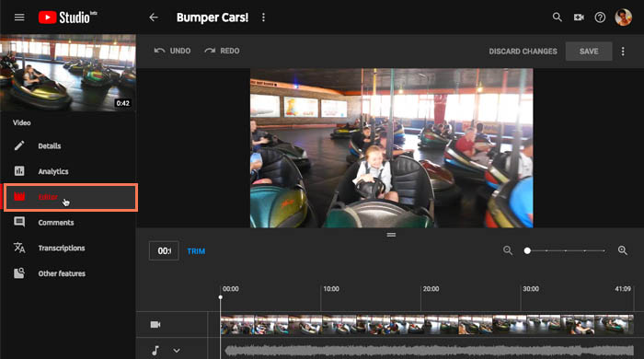Open the help question mark icon
The width and height of the screenshot is (644, 359).
(x=600, y=17)
